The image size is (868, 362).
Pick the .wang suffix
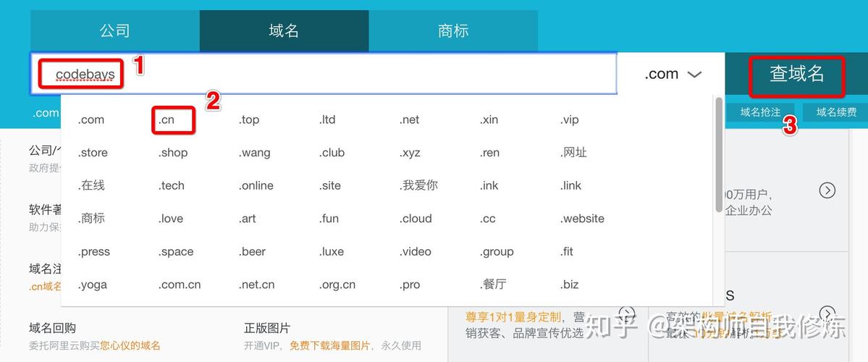click(254, 153)
